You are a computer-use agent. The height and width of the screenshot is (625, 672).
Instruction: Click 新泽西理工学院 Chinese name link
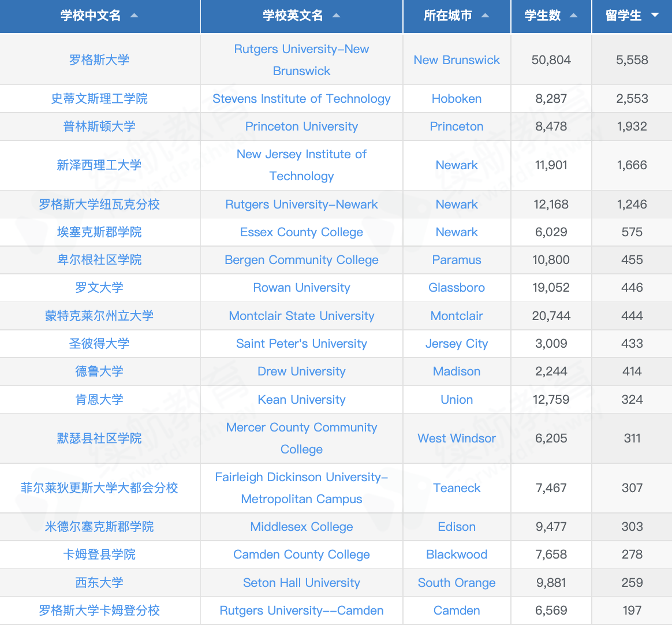coord(99,165)
